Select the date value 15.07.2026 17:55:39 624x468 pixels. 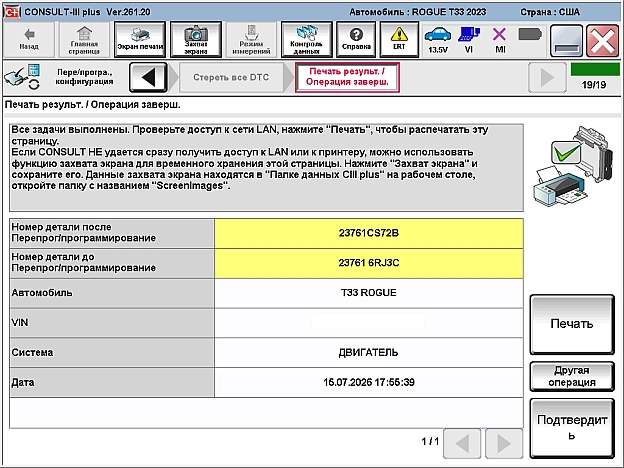point(369,382)
